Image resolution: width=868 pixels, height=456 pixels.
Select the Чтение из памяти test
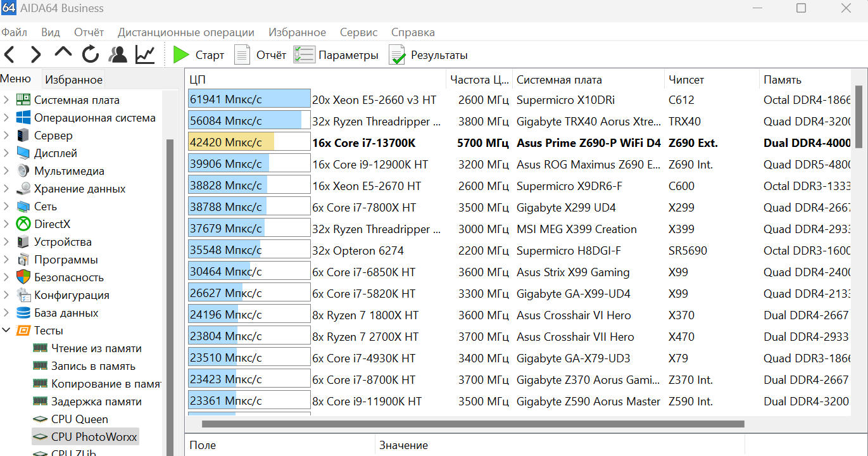coord(96,348)
